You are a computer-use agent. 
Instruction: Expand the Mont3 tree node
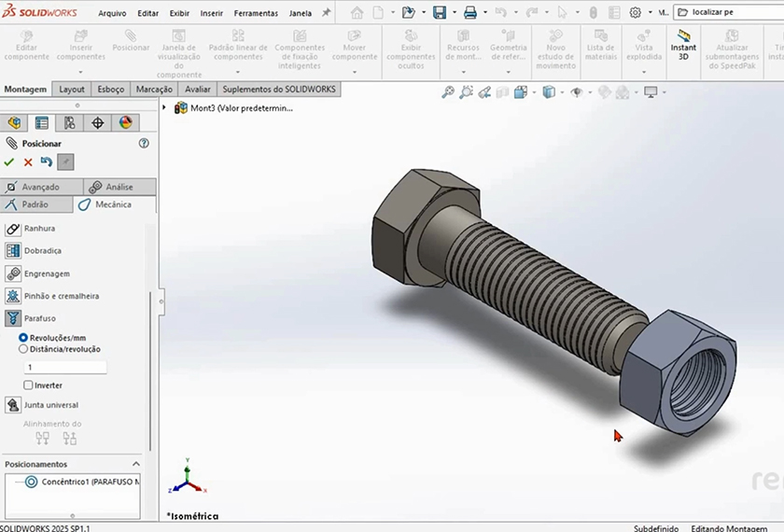click(x=165, y=108)
